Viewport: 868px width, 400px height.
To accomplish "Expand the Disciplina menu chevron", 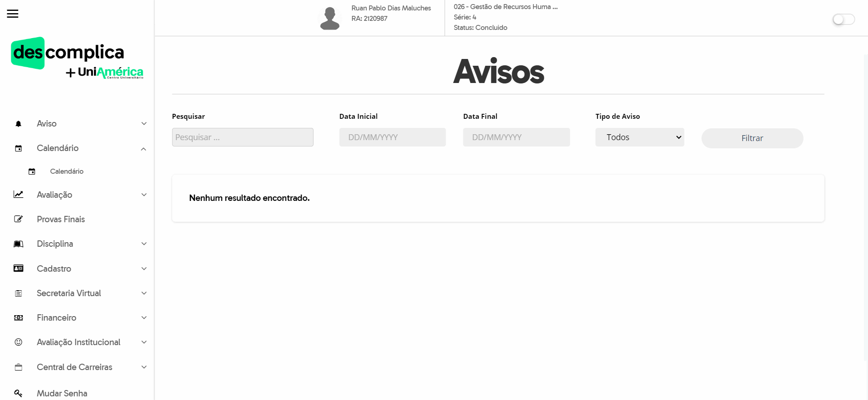I will tap(144, 244).
